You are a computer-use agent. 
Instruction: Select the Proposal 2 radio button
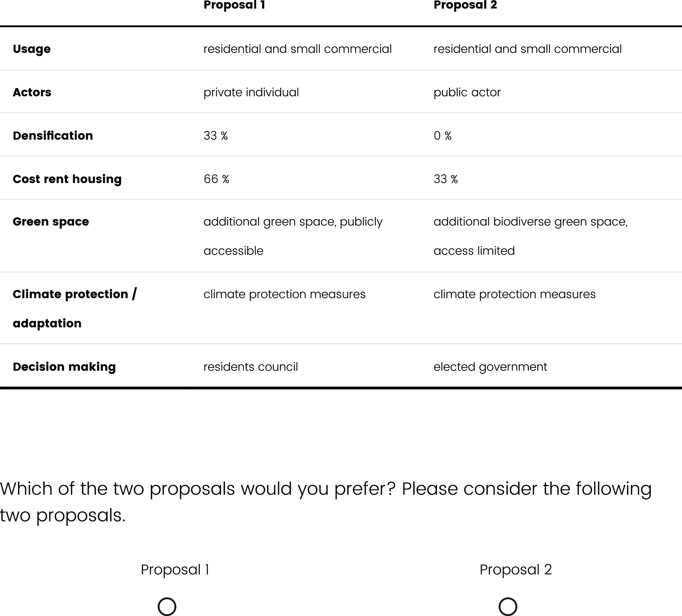508,607
